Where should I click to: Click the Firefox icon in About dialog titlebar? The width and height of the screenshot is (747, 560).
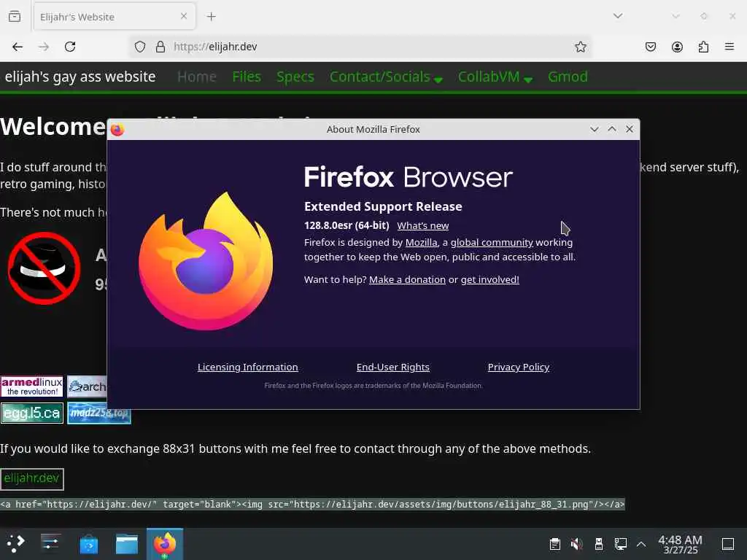[117, 130]
